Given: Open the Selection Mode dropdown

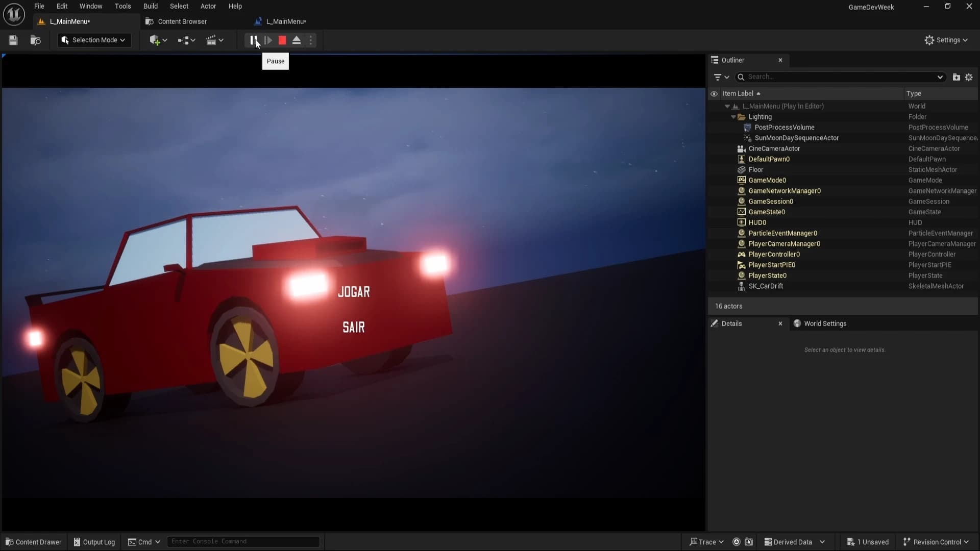Looking at the screenshot, I should pos(94,40).
